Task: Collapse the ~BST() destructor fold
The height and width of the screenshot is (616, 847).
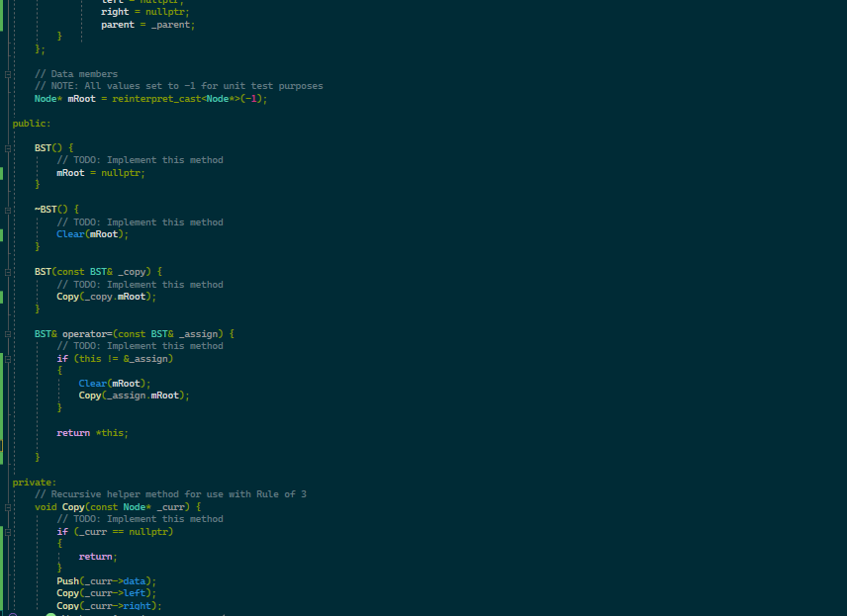Action: point(8,209)
